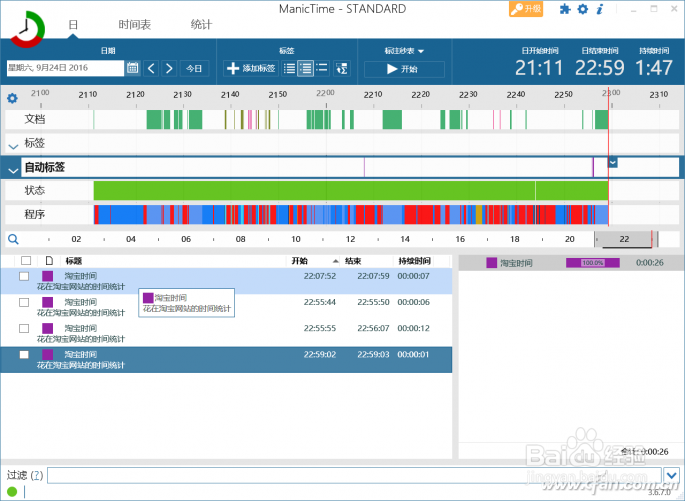Click the 过滤 filter input field
685x501 pixels.
click(354, 475)
